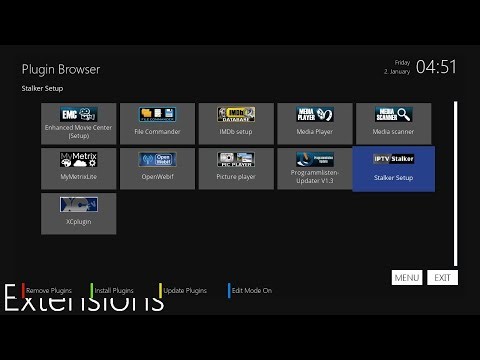Launch the File Commander plugin icon
The height and width of the screenshot is (360, 480).
pos(157,114)
